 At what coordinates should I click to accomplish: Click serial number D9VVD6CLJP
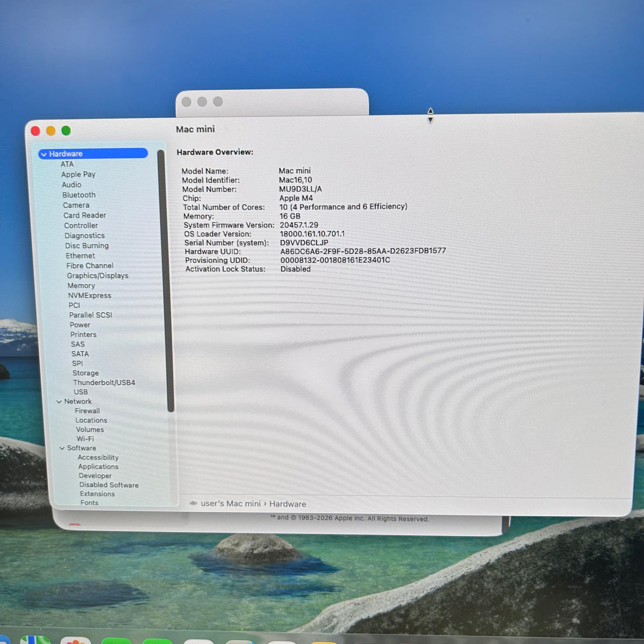304,243
